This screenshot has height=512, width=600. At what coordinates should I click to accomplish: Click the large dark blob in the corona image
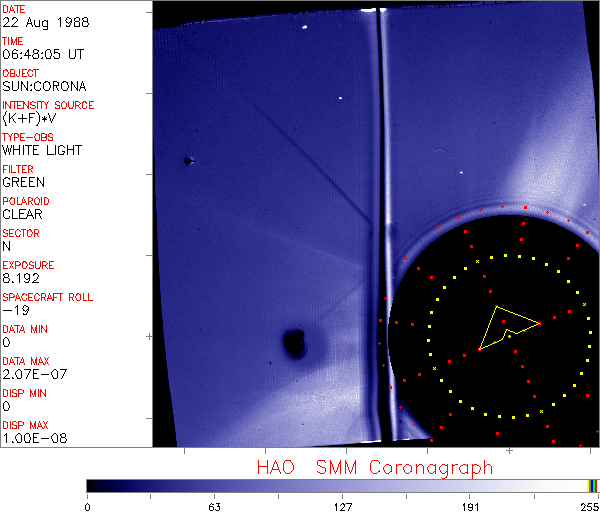coord(294,344)
